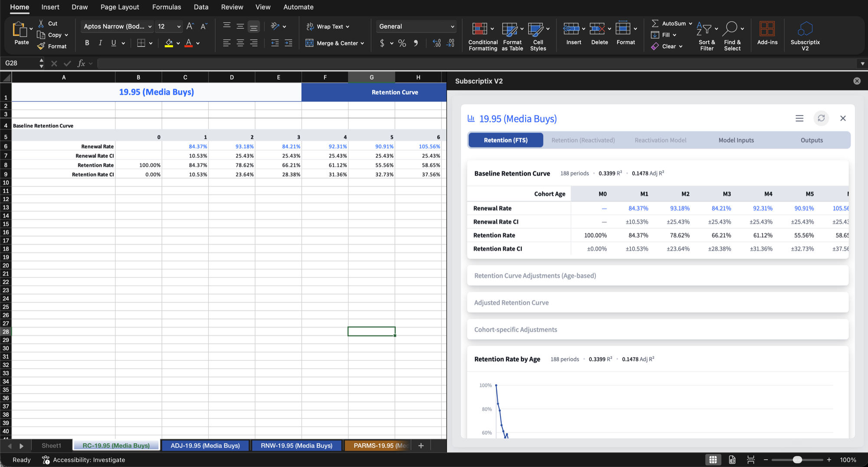Open Format as Table
Screen dimensions: 868x467
tap(512, 36)
